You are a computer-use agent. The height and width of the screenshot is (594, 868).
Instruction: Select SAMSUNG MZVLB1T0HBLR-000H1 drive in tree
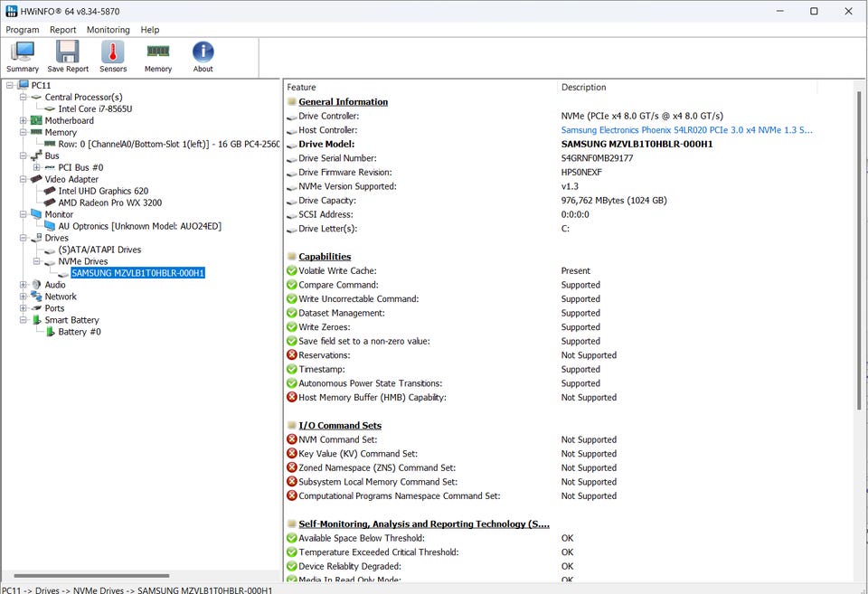(x=137, y=272)
